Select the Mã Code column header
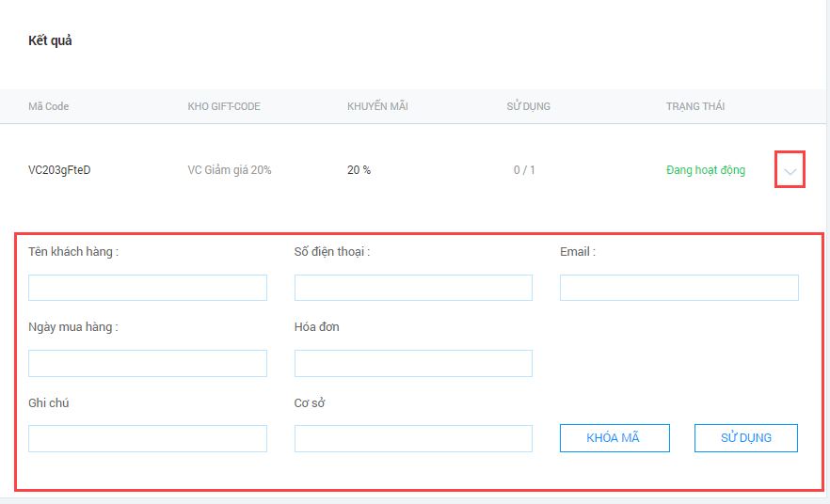Image resolution: width=830 pixels, height=504 pixels. click(x=49, y=106)
